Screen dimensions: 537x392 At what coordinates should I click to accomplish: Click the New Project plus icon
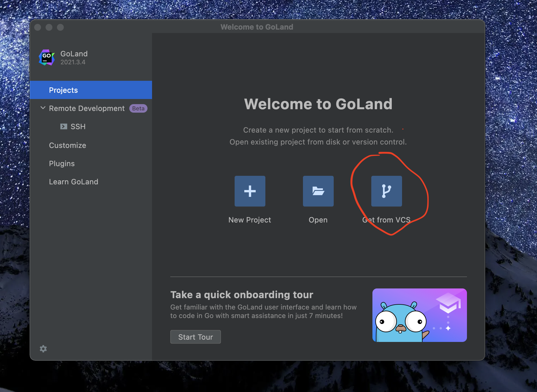(x=250, y=191)
